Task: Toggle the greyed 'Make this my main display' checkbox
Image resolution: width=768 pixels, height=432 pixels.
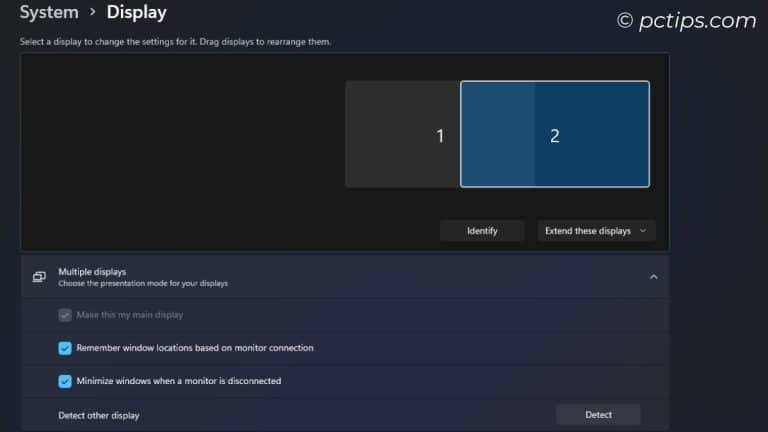Action: click(65, 315)
